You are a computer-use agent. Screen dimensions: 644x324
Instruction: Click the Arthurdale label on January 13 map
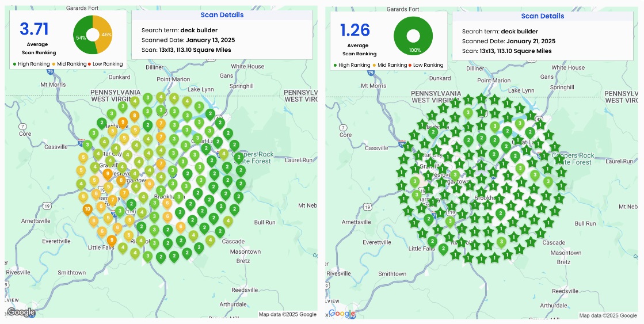[234, 304]
